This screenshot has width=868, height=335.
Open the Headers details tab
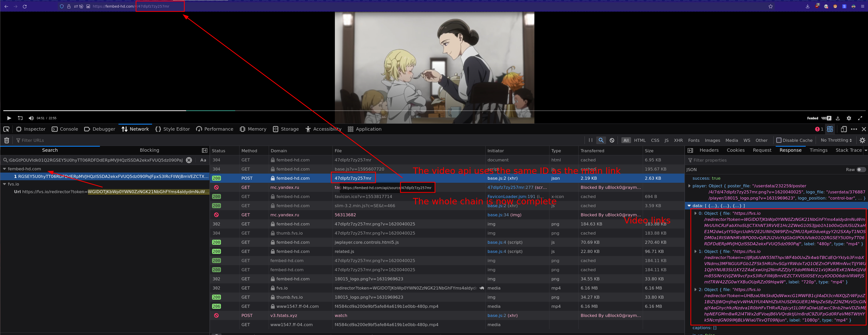(x=709, y=150)
